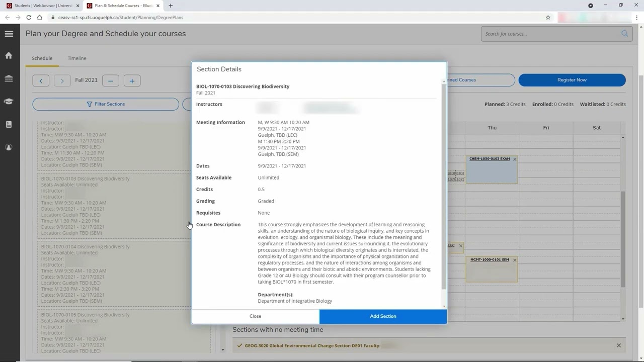Click the Thu column header
644x362 pixels.
coord(492,128)
